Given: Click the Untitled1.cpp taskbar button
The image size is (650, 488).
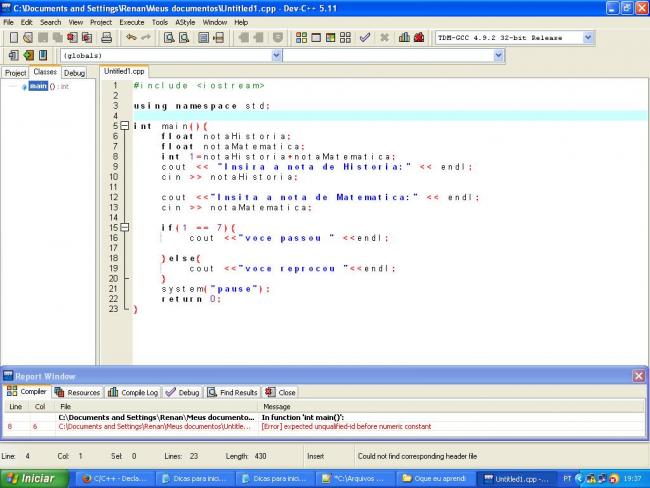Looking at the screenshot, I should point(516,479).
